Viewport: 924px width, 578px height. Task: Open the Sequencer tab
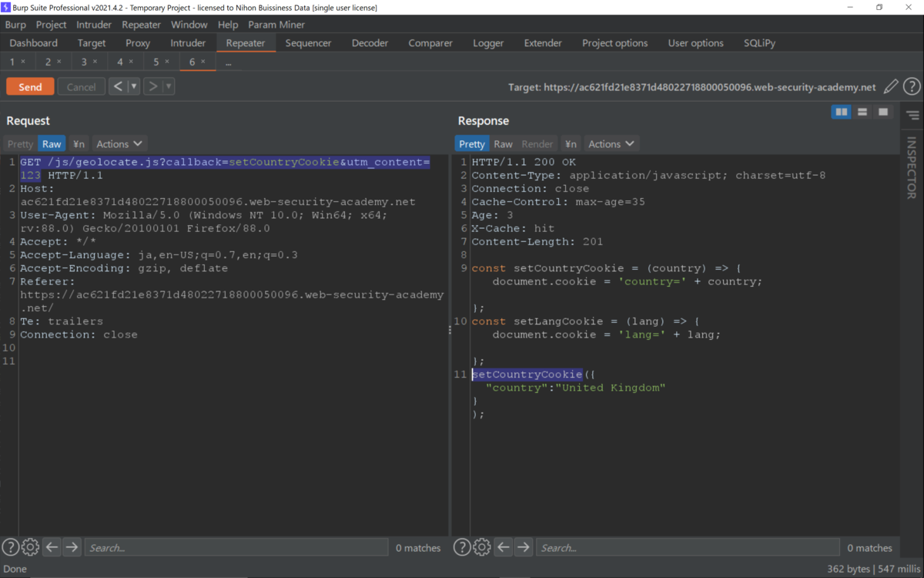pos(308,43)
